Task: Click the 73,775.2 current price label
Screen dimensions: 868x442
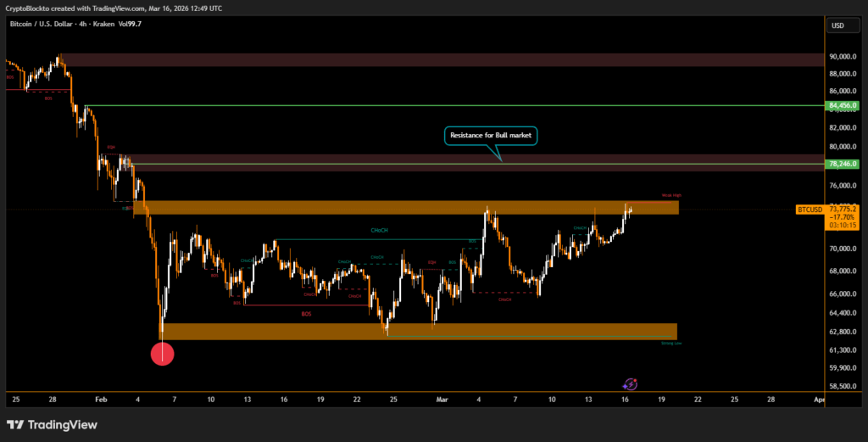Action: [x=843, y=209]
